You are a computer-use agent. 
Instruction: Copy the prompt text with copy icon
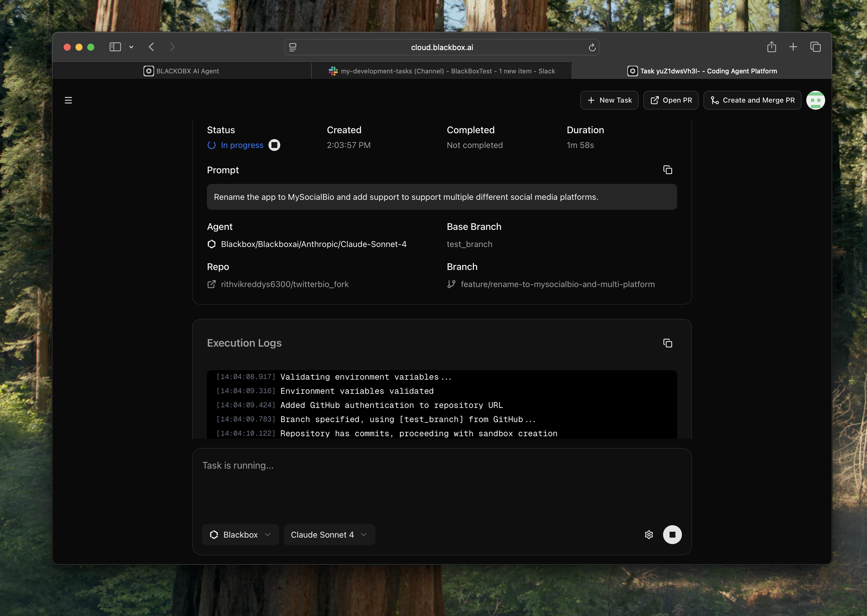point(667,170)
